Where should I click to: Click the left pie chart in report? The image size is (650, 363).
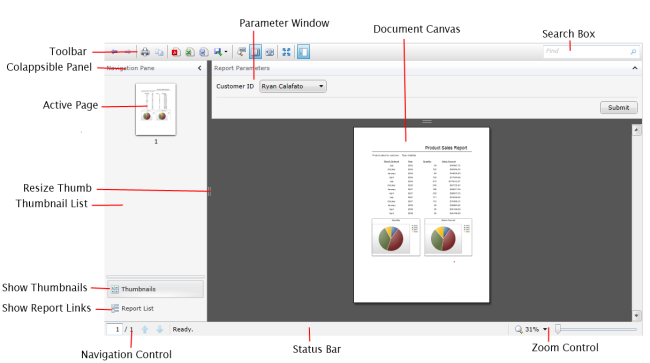(391, 239)
